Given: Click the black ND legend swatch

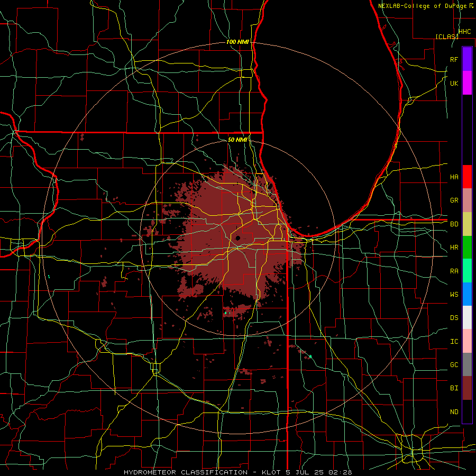Looking at the screenshot, I should [467, 411].
